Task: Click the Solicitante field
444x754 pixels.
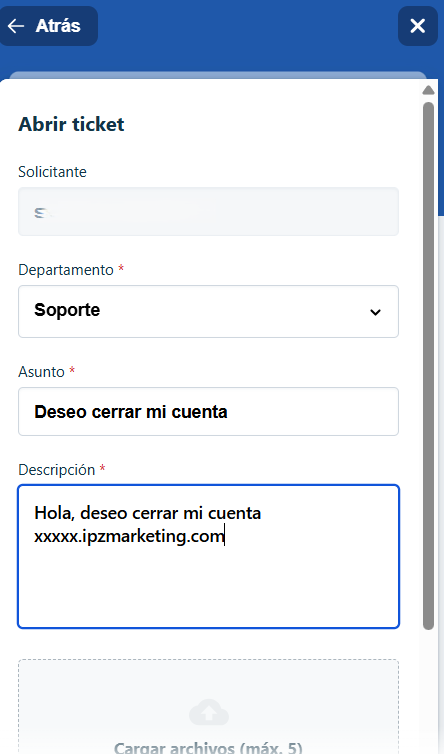Action: 208,212
